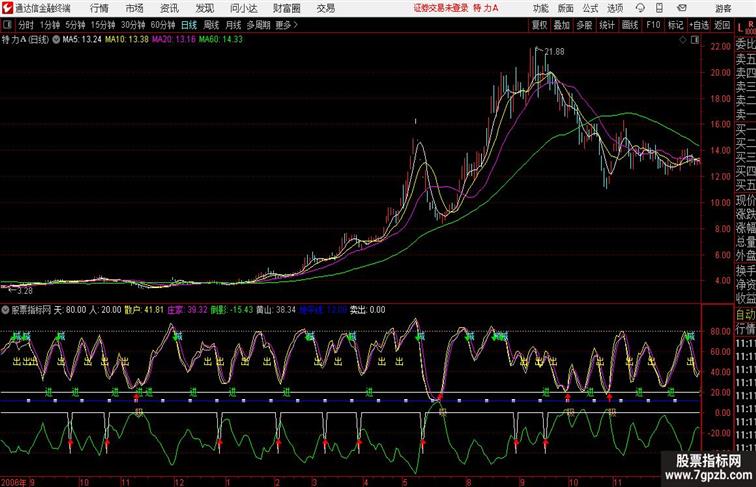Open the envelope messages icon

coord(682,8)
